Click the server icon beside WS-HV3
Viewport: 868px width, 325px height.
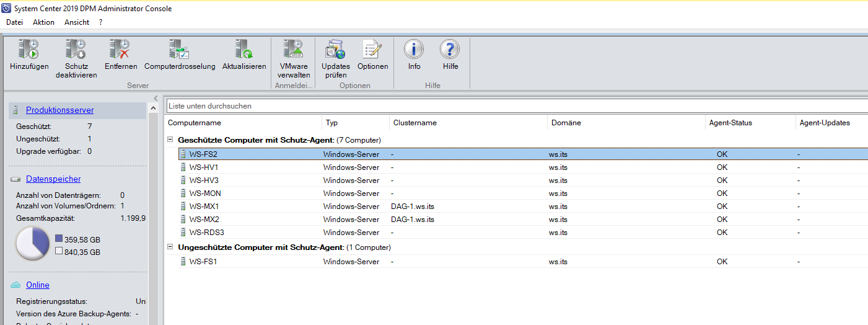pyautogui.click(x=183, y=180)
